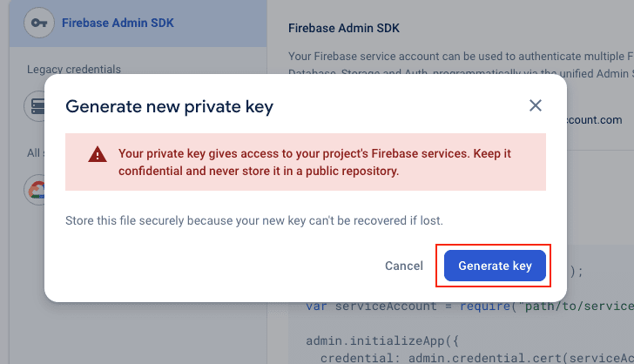This screenshot has width=634, height=364.
Task: Click the red warning triangle icon
Action: (x=98, y=155)
